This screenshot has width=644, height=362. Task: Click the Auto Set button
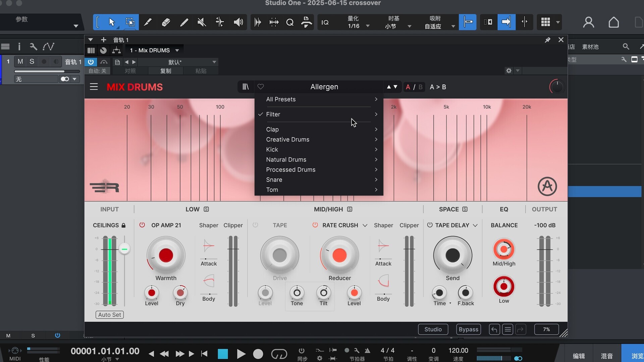tap(110, 315)
